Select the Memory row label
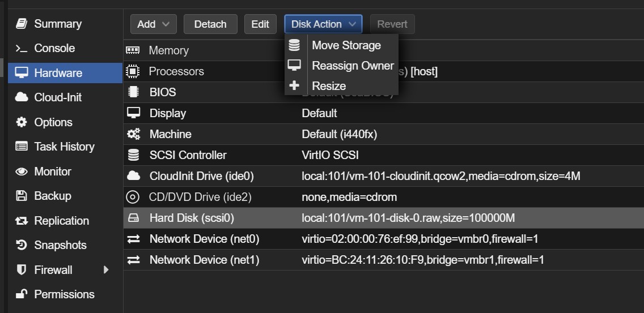Viewport: 644px width, 313px height. [169, 50]
